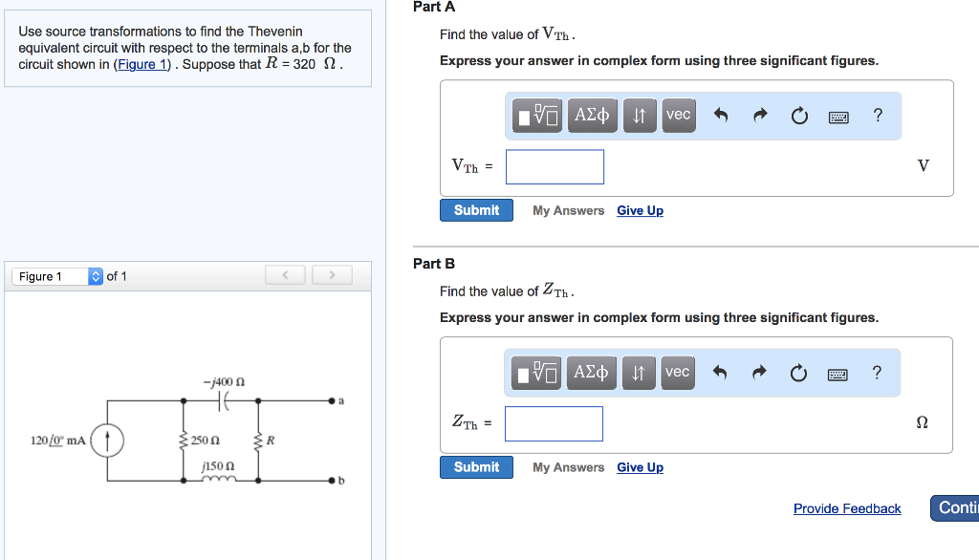Click the next figure chevron
This screenshot has width=979, height=560.
[x=332, y=274]
